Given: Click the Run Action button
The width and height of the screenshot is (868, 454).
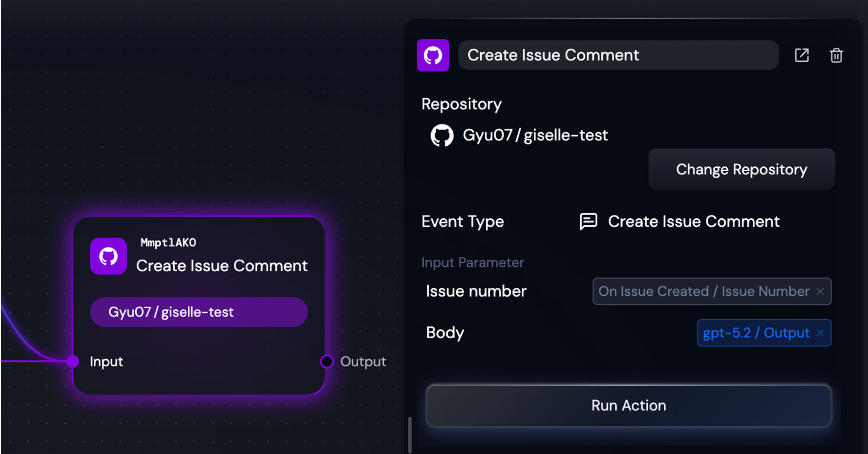Looking at the screenshot, I should coord(629,405).
